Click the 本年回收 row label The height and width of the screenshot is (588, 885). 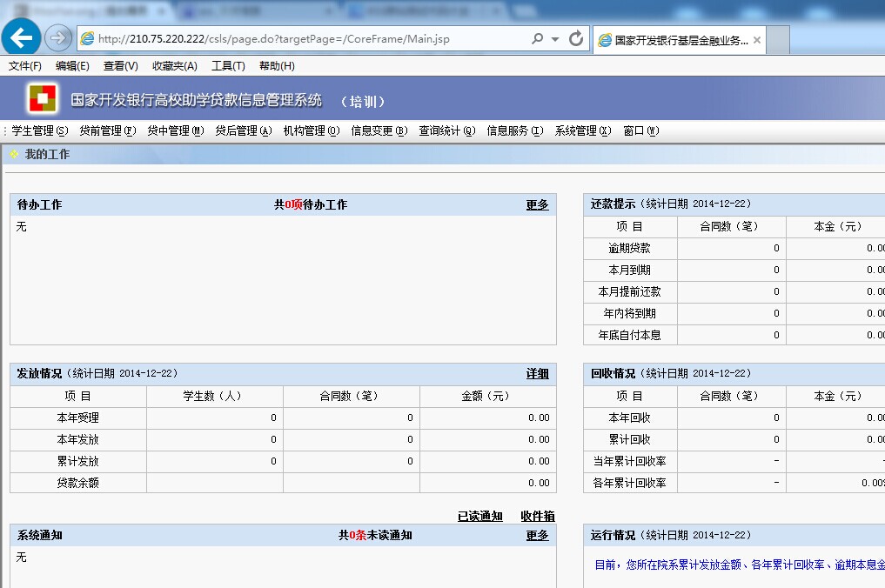click(629, 418)
